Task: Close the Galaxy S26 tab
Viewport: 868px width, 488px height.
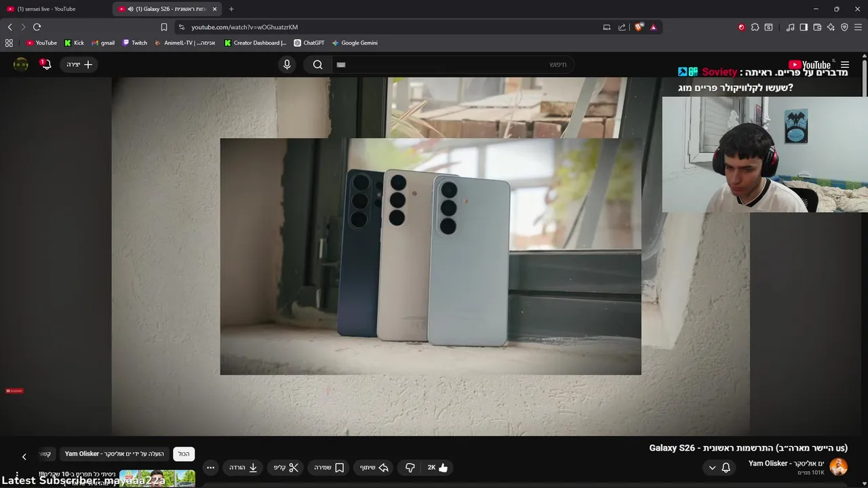Action: pyautogui.click(x=214, y=9)
